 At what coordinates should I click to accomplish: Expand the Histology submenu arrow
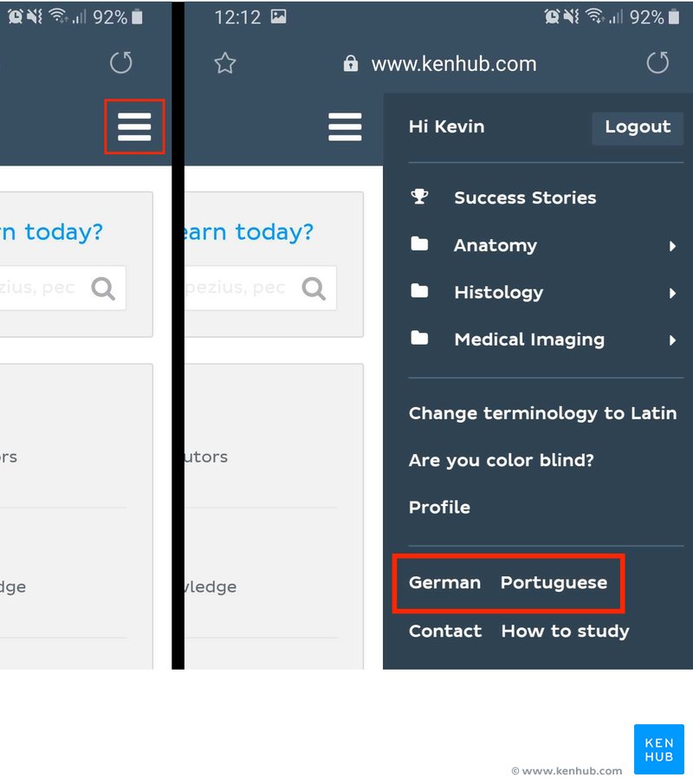click(x=672, y=293)
